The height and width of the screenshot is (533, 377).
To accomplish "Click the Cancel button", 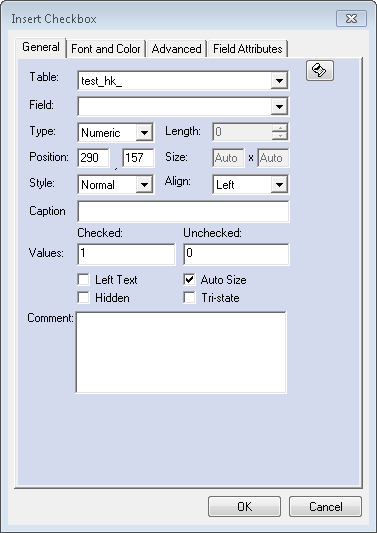I will tap(325, 506).
